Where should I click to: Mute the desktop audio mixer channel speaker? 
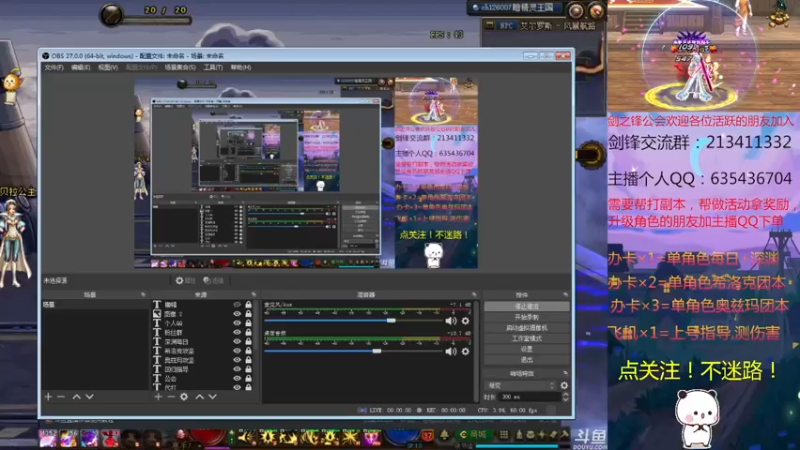(x=451, y=352)
